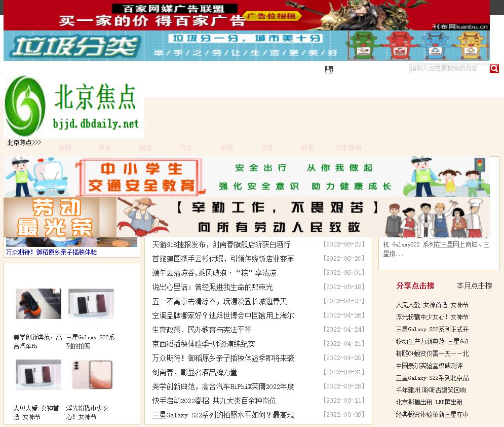Open article 三星Galaxy S22系列的拍照水平如何
Screen dimensions: 504x427
tap(223, 415)
